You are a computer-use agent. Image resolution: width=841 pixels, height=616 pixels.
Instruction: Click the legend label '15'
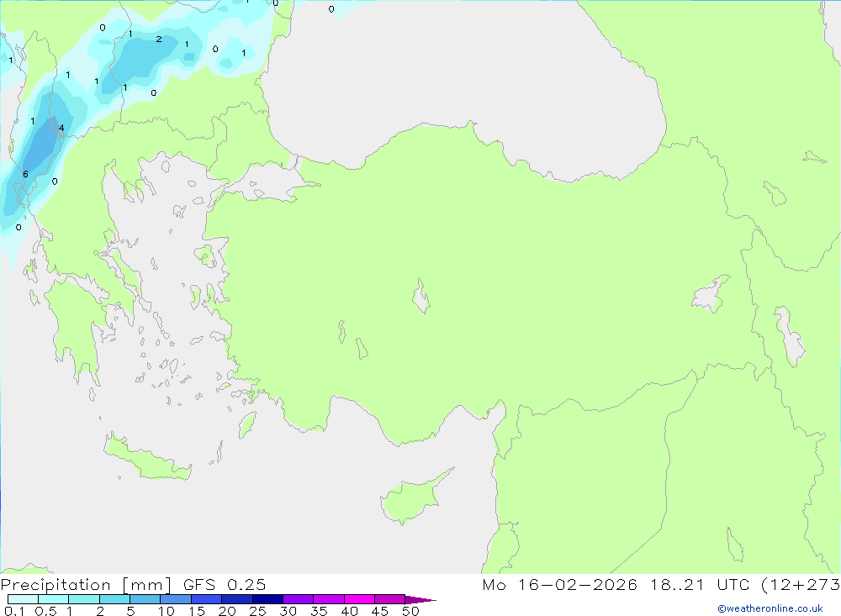tap(197, 611)
